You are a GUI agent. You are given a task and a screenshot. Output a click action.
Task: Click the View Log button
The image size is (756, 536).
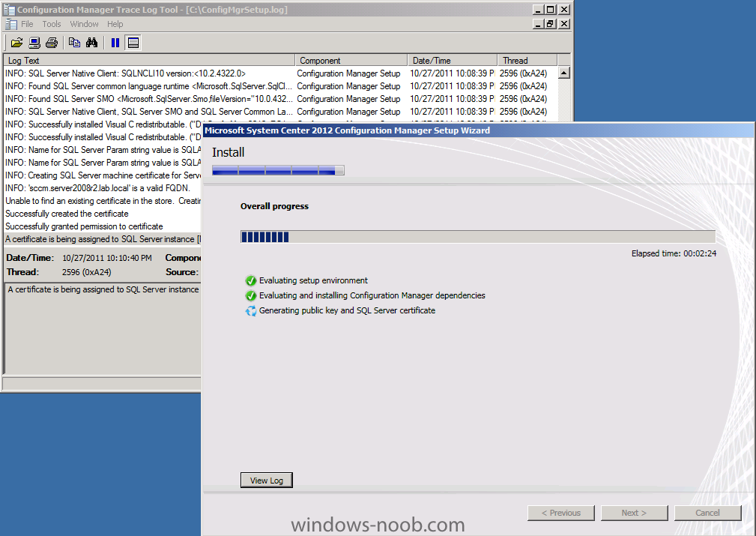[266, 481]
